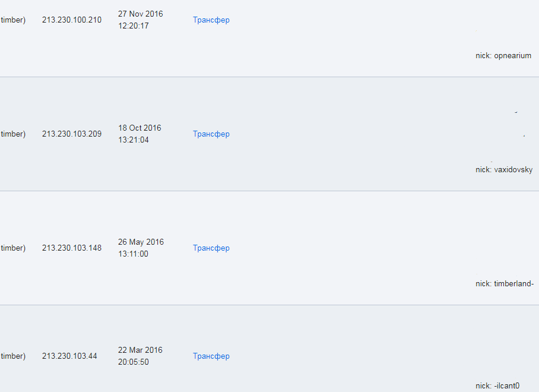Click the nick: vaxidovsky text
Image resolution: width=539 pixels, height=392 pixels.
[x=504, y=170]
